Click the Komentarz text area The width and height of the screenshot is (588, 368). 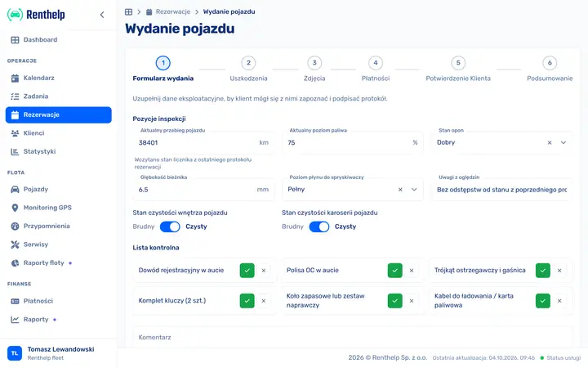coord(353,338)
